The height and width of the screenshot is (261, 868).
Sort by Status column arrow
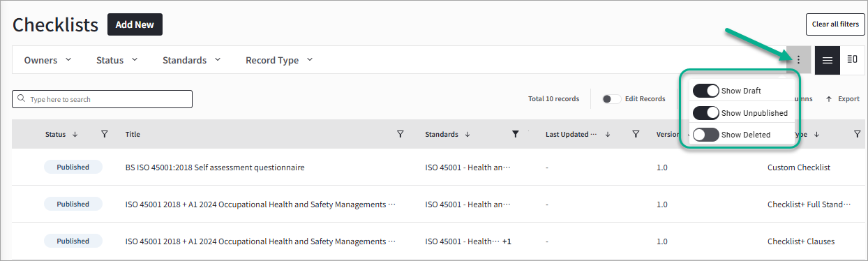(75, 134)
